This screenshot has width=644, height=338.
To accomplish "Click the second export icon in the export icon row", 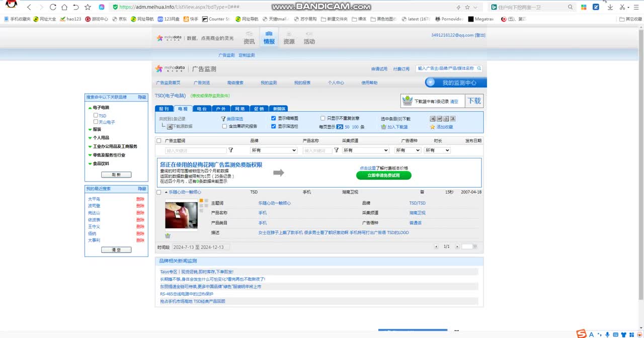I will click(439, 119).
